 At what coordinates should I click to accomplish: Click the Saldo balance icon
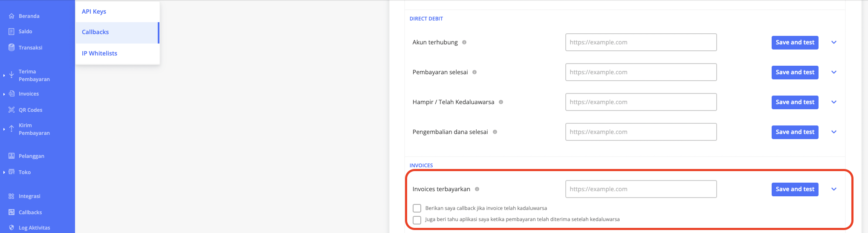(12, 32)
